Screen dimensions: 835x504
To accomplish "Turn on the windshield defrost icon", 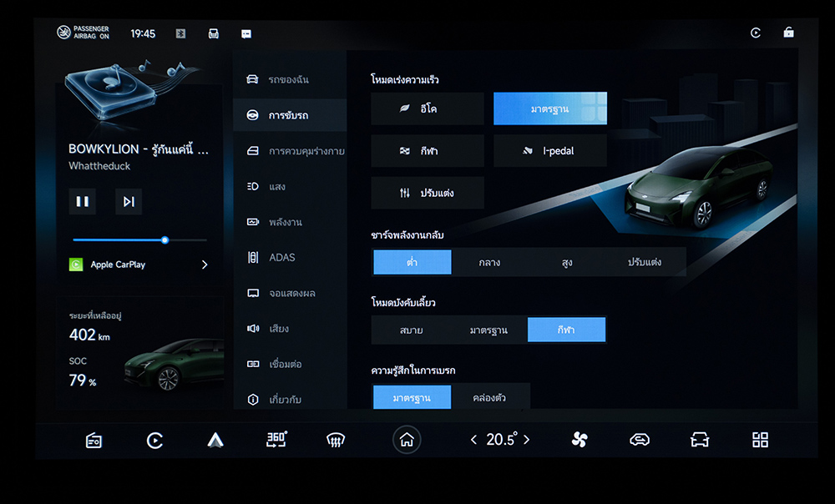I will [x=336, y=441].
